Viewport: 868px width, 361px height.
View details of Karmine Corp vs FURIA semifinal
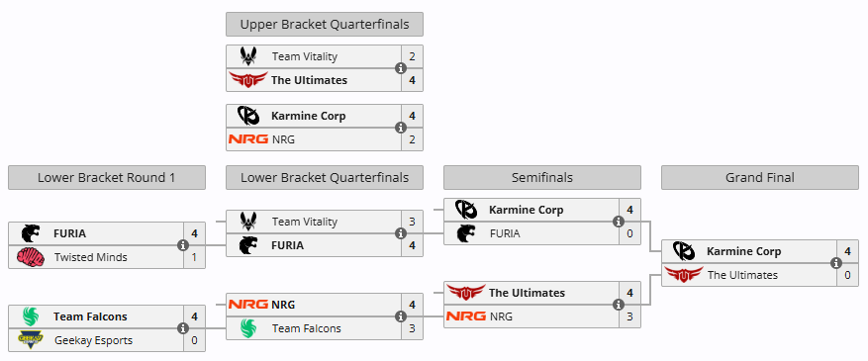pyautogui.click(x=619, y=222)
